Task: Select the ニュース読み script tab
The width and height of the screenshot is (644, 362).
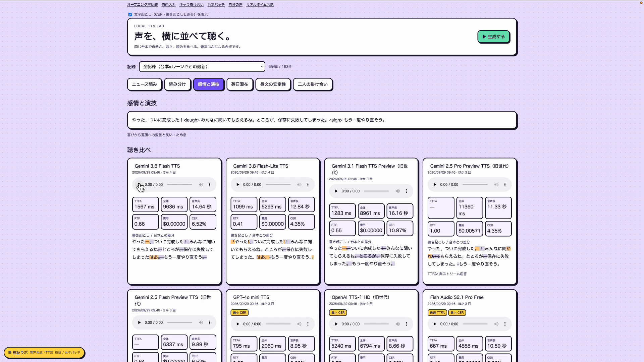Action: [x=145, y=84]
